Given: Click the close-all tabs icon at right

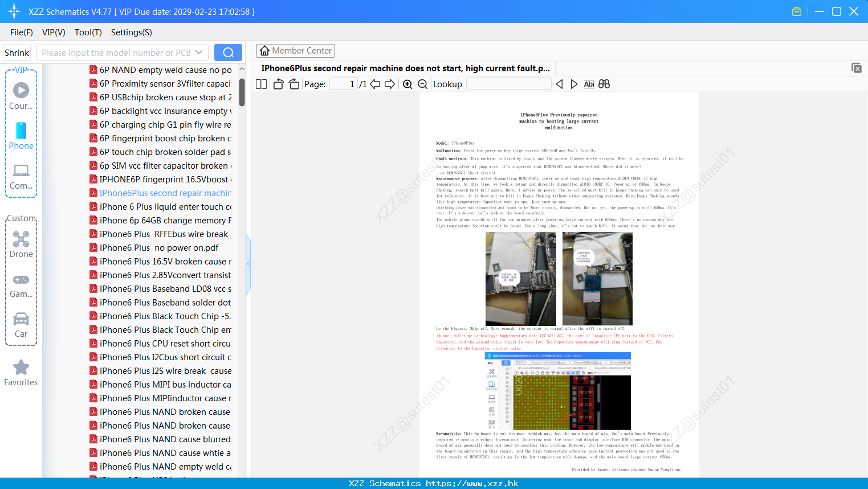Looking at the screenshot, I should point(857,68).
